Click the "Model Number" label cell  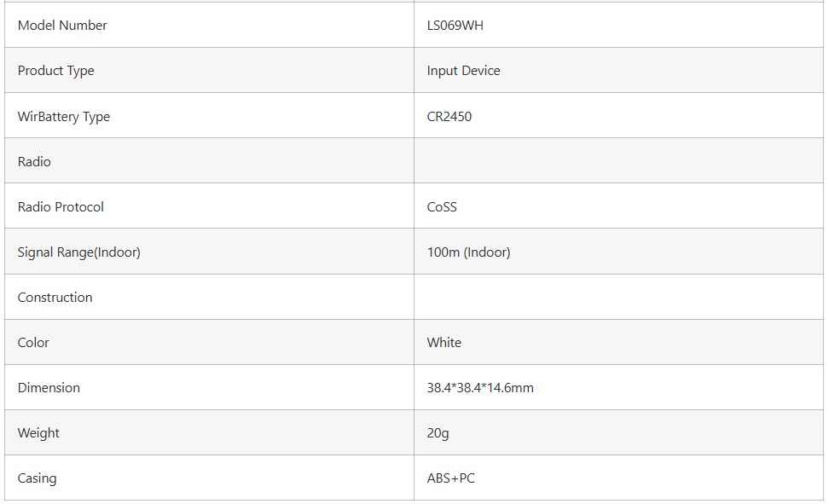click(x=62, y=26)
